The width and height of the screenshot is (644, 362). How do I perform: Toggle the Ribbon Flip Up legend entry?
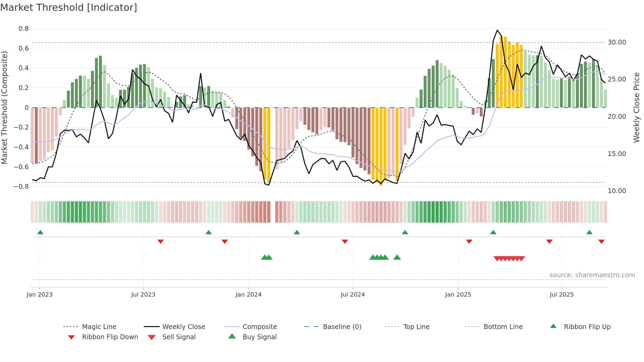point(580,327)
